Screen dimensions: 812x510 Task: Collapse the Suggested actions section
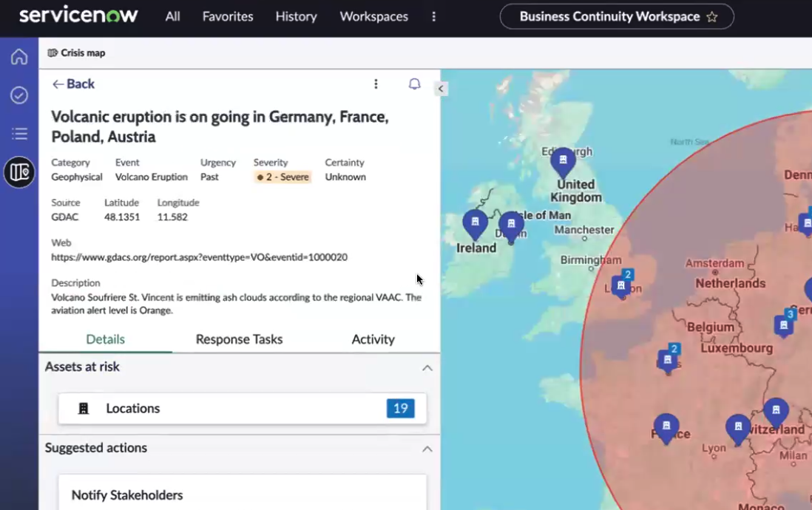click(x=427, y=449)
